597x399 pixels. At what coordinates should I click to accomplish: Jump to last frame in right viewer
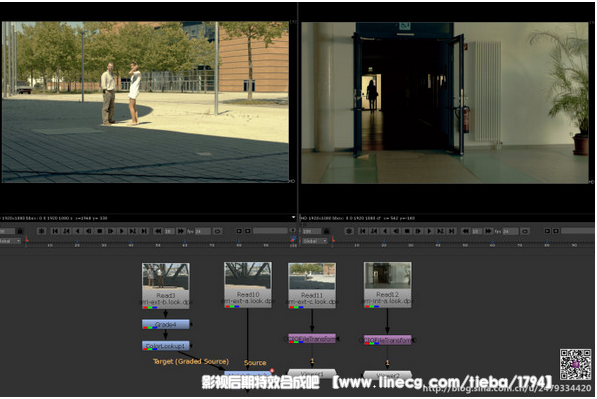coord(452,231)
